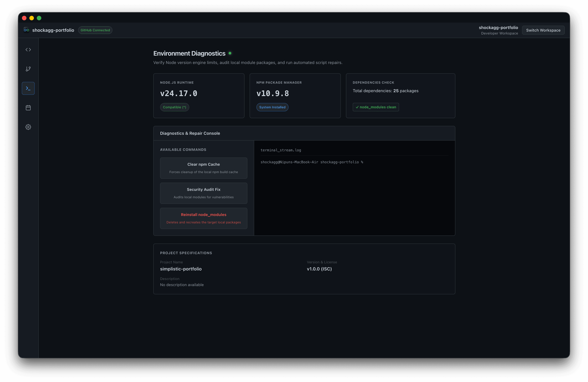Screen dimensions: 588x382
Task: Click the Compatible (*) badge
Action: (174, 107)
